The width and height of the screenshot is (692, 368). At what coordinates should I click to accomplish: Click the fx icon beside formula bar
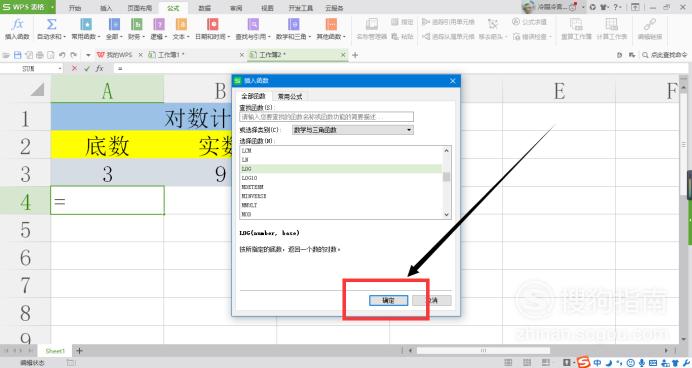click(100, 68)
